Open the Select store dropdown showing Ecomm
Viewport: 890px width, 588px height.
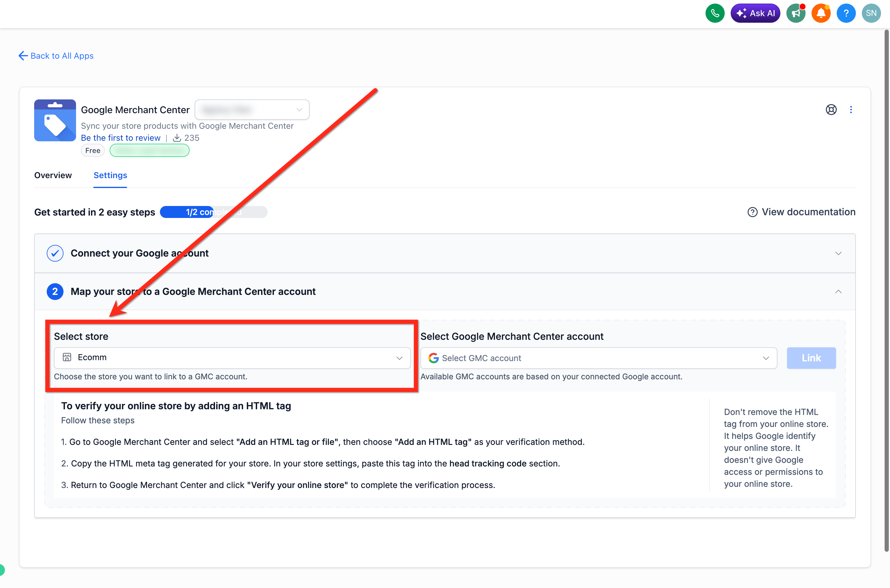[232, 358]
